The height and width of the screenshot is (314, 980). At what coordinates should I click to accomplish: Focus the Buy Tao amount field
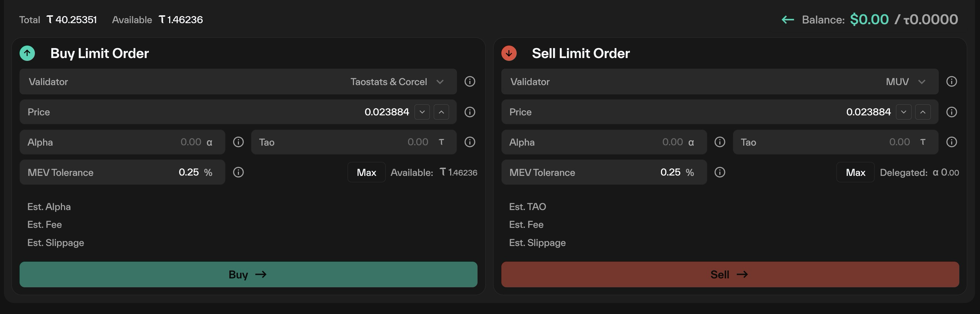(x=354, y=142)
